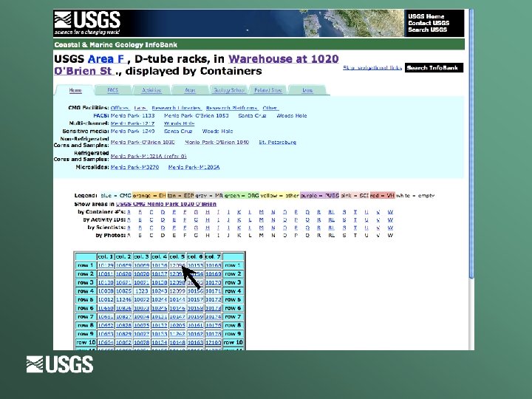Click letter E in by Scientists row
The width and height of the screenshot is (532, 399).
tap(174, 228)
